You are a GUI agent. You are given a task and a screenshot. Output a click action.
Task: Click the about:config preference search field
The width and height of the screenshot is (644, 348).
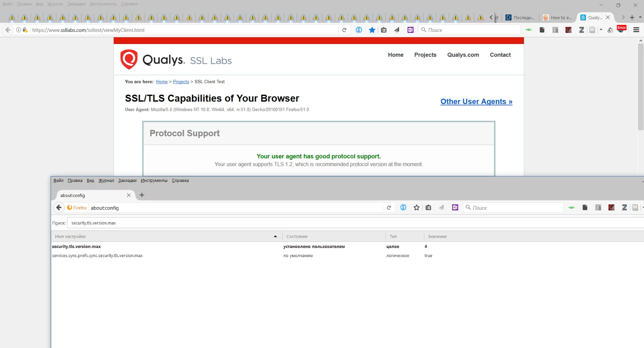coord(355,223)
